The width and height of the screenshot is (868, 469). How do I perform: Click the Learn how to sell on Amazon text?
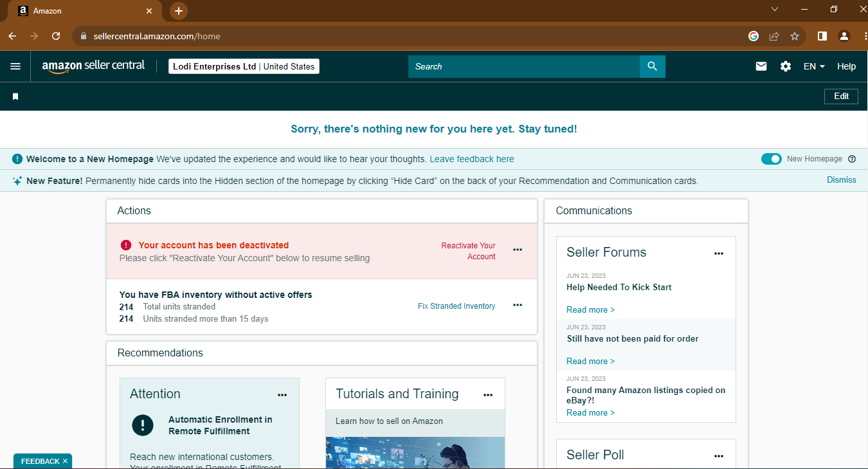click(x=389, y=421)
